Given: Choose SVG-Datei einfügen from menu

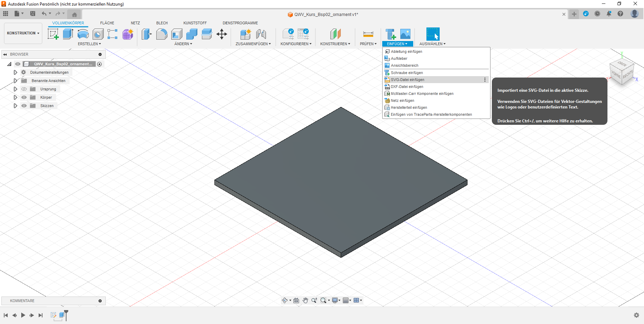Looking at the screenshot, I should [x=407, y=80].
